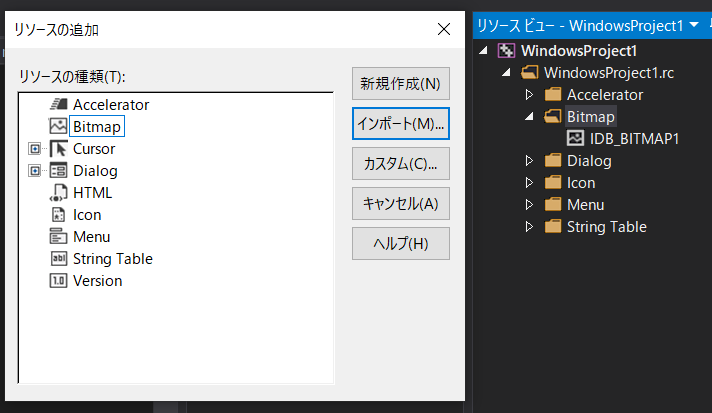Expand the String Table folder in Resource View
The height and width of the screenshot is (413, 712).
(x=529, y=226)
